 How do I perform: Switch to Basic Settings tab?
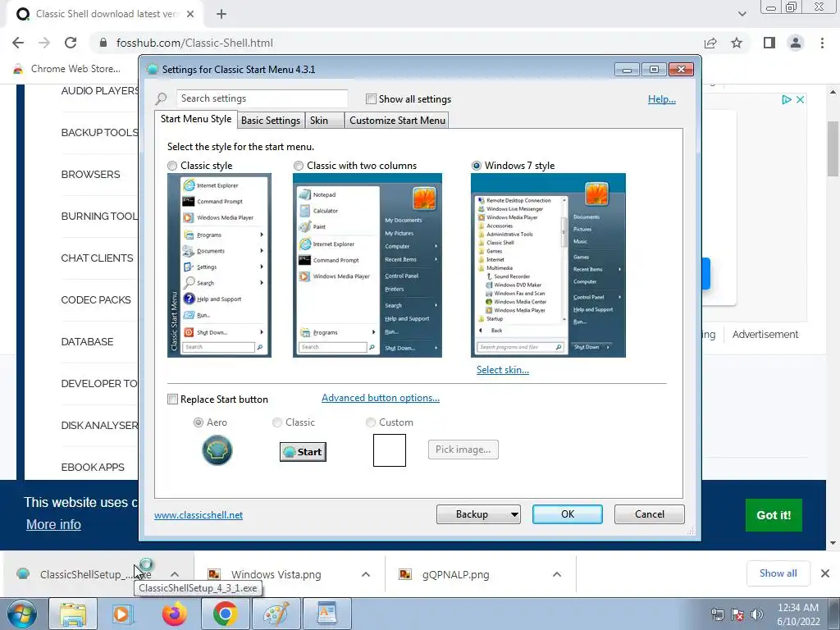(271, 121)
